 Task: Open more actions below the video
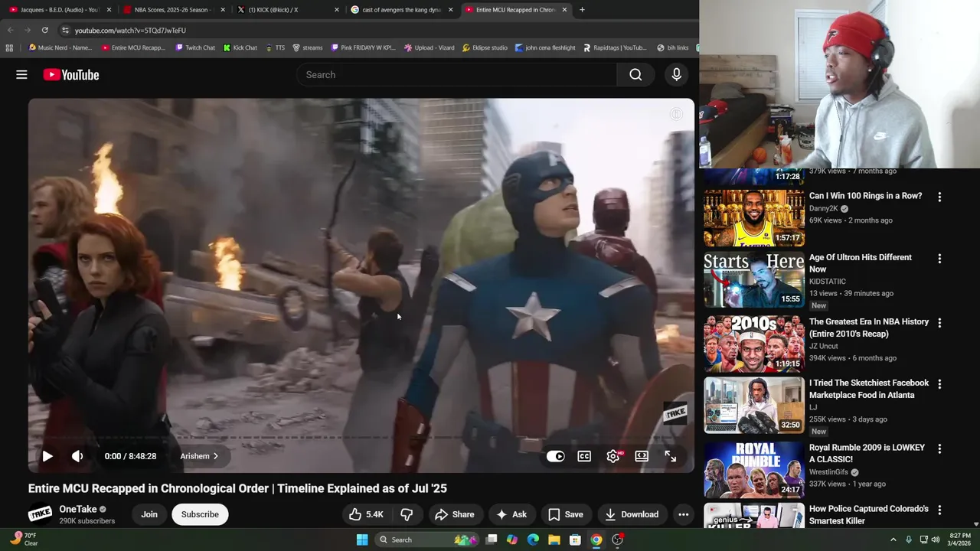click(x=684, y=514)
